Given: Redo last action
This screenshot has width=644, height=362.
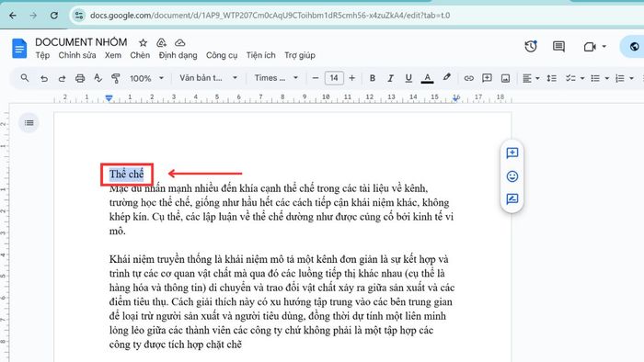Looking at the screenshot, I should (62, 78).
